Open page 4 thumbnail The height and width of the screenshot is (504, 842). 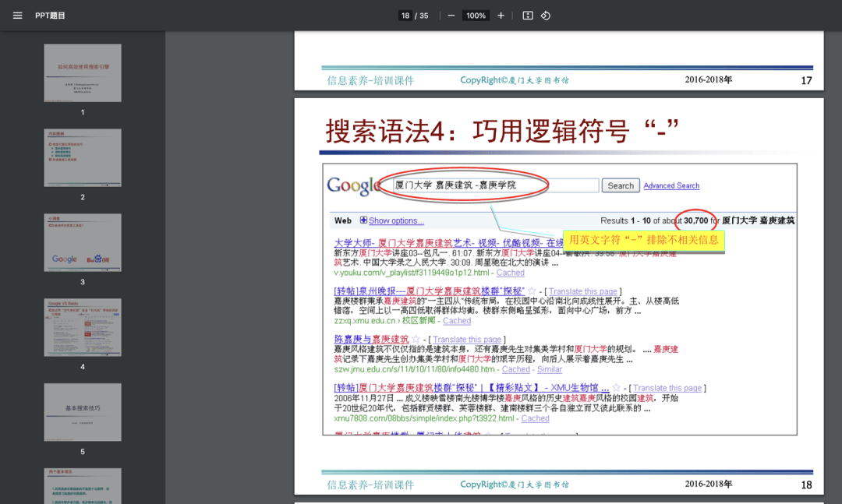click(x=83, y=327)
